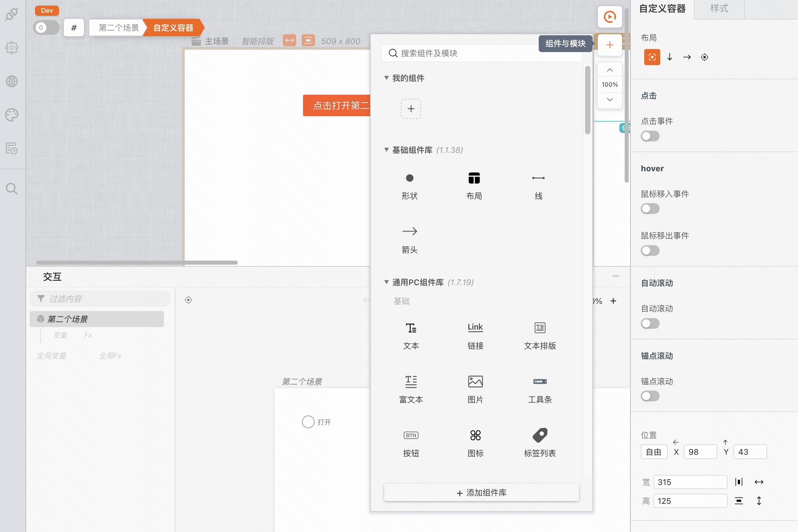The height and width of the screenshot is (532, 798).
Task: Turn on the 鼠标移入事件 toggle
Action: [x=650, y=209]
